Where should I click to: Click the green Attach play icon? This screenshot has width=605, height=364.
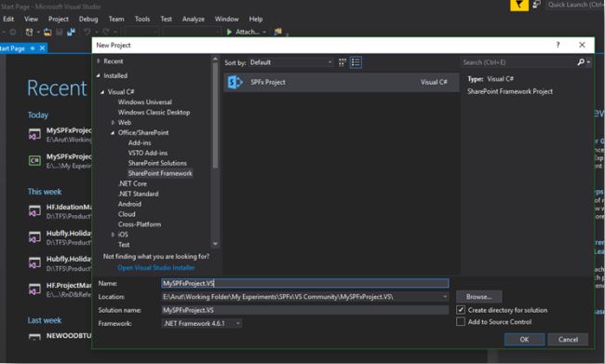229,32
